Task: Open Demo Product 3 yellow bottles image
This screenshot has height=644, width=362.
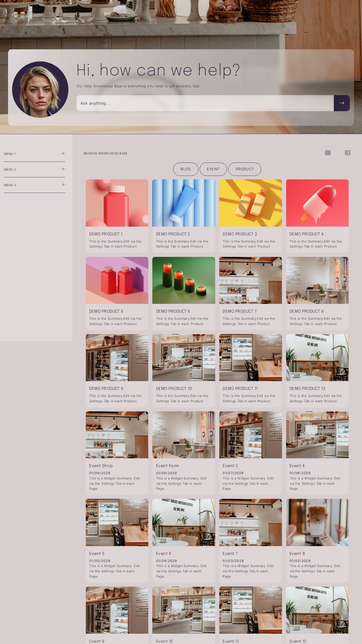Action: (250, 203)
